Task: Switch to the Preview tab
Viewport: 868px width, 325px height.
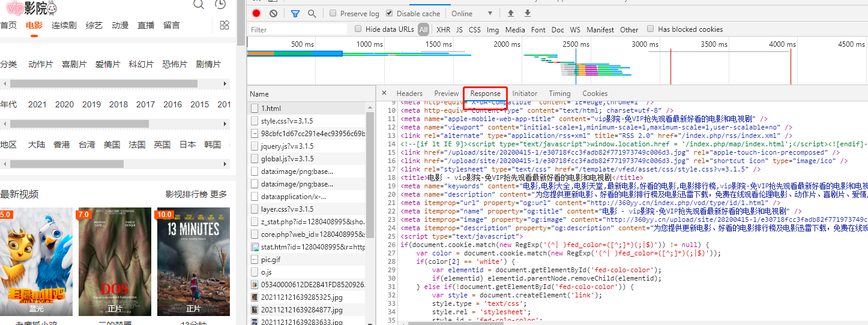Action: (446, 94)
